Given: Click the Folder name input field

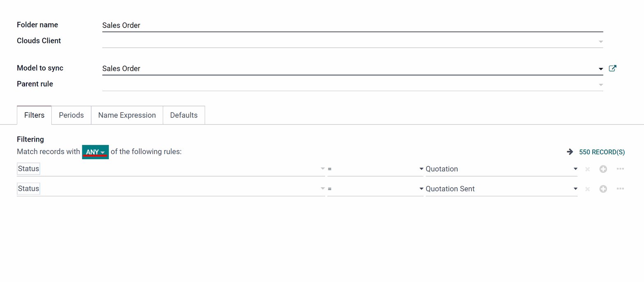Looking at the screenshot, I should (x=353, y=25).
